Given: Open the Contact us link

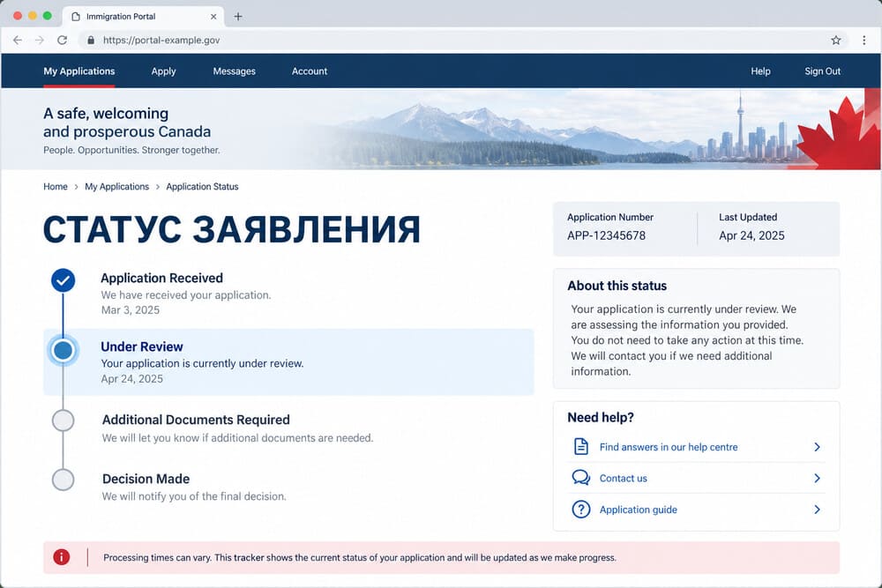Looking at the screenshot, I should [624, 479].
